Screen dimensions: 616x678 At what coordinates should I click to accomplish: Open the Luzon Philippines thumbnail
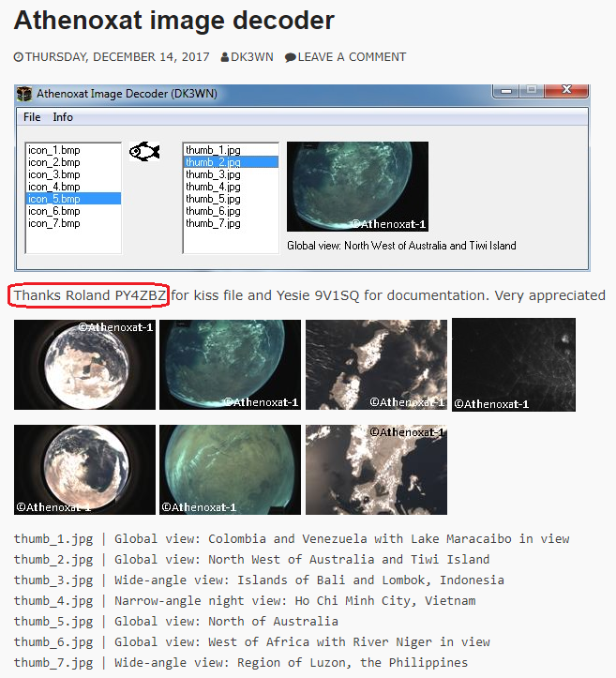point(376,470)
